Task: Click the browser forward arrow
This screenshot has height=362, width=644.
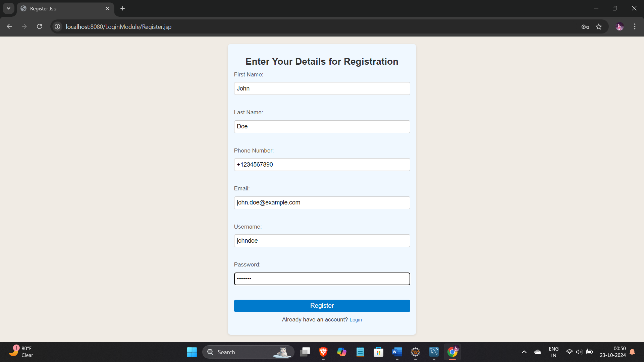Action: tap(24, 26)
